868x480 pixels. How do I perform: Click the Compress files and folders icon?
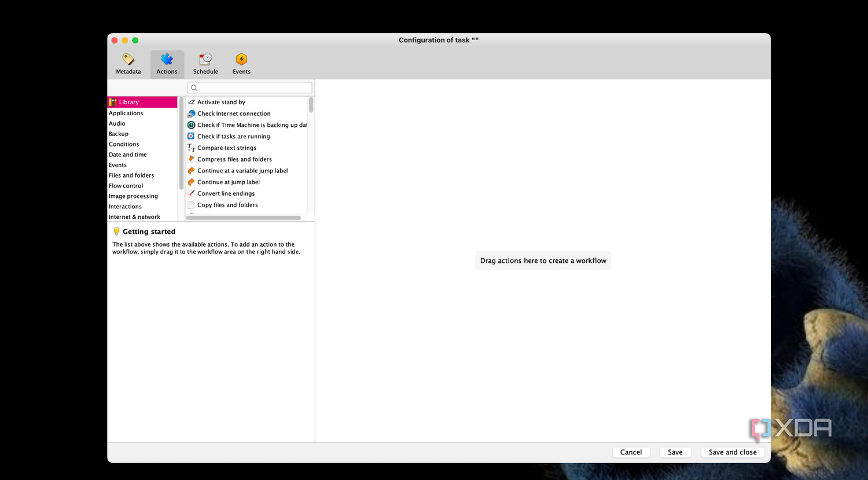point(191,159)
